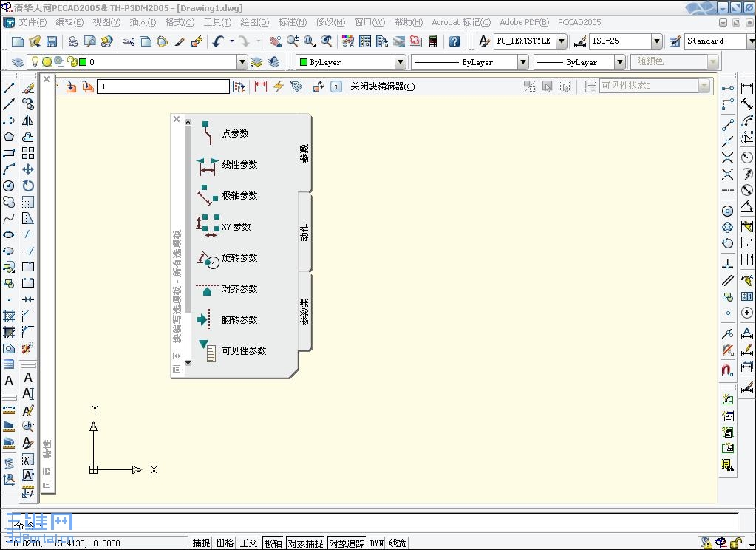Select the Move tool icon
This screenshot has height=550, width=756.
coord(28,169)
